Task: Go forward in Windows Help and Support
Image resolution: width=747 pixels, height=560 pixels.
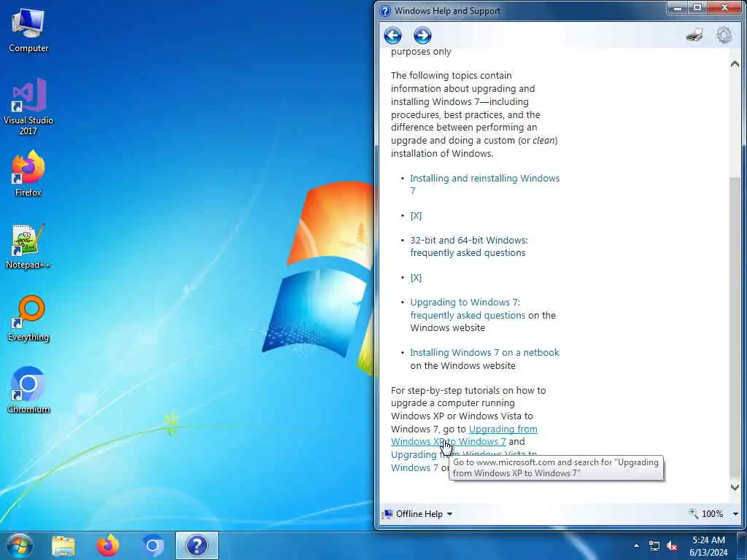Action: (422, 35)
